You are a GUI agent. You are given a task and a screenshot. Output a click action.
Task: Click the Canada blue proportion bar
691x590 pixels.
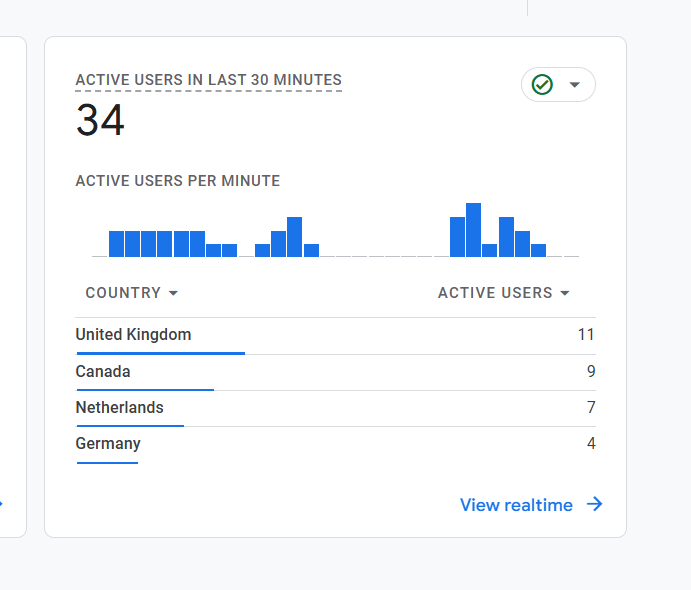[145, 390]
